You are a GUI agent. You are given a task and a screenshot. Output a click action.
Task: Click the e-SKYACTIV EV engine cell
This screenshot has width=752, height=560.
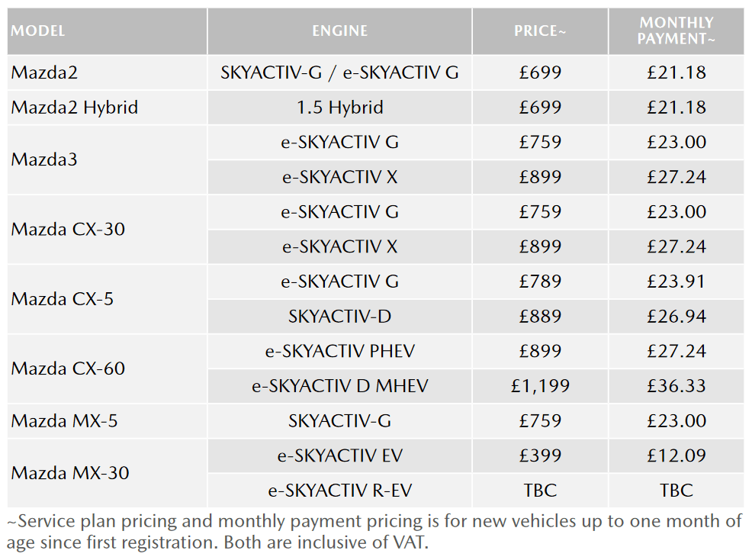point(339,456)
